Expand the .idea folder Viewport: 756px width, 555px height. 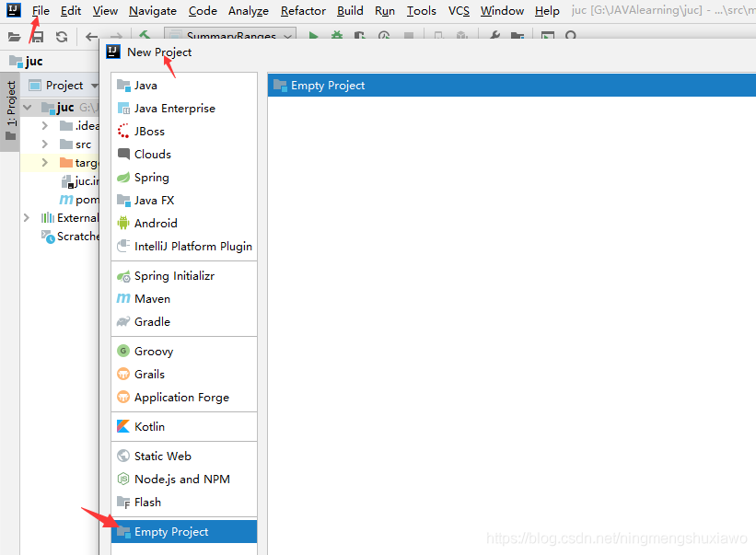tap(44, 125)
